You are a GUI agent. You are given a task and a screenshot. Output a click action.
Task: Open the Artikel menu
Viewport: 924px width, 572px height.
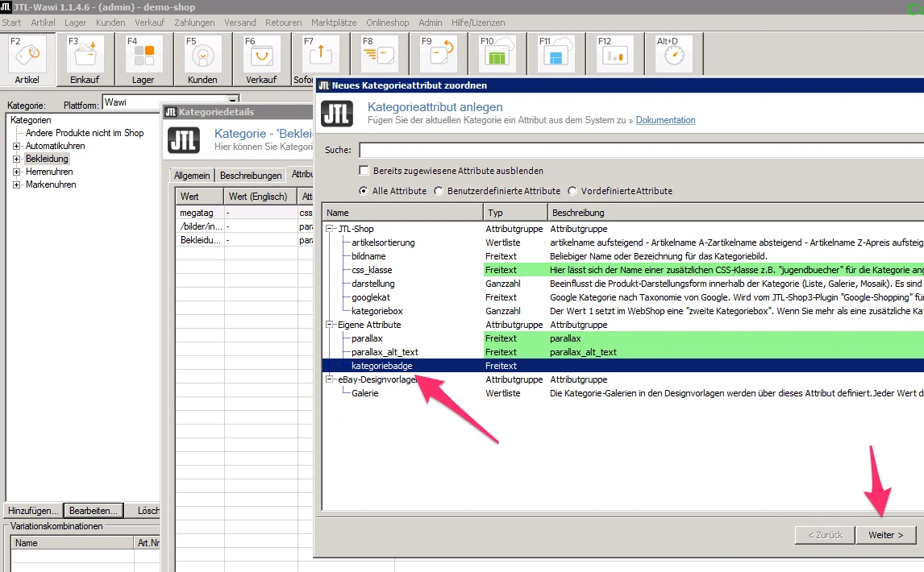(43, 23)
